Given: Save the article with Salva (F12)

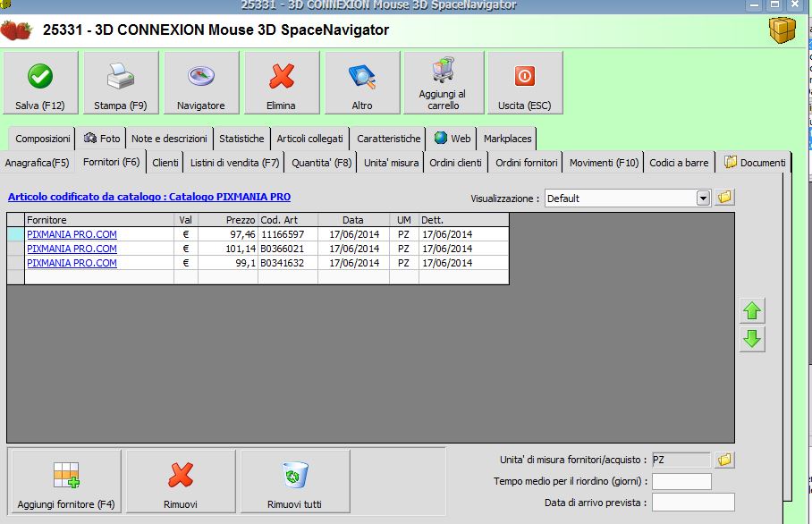Looking at the screenshot, I should (40, 83).
